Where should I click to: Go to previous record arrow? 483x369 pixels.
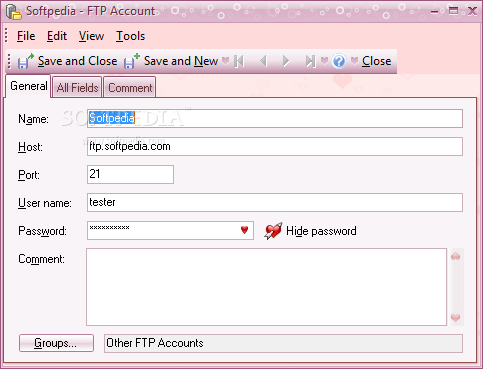264,61
